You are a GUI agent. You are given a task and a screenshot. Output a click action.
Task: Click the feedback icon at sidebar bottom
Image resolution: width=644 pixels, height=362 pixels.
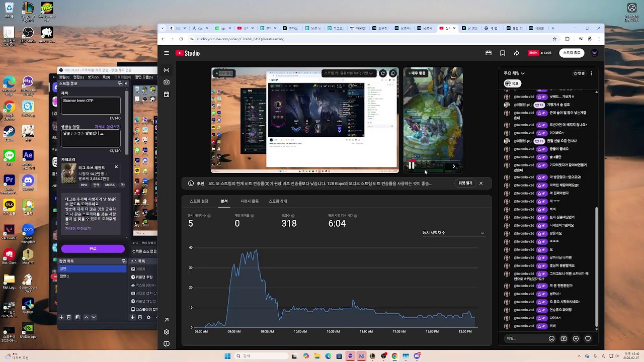point(167,344)
